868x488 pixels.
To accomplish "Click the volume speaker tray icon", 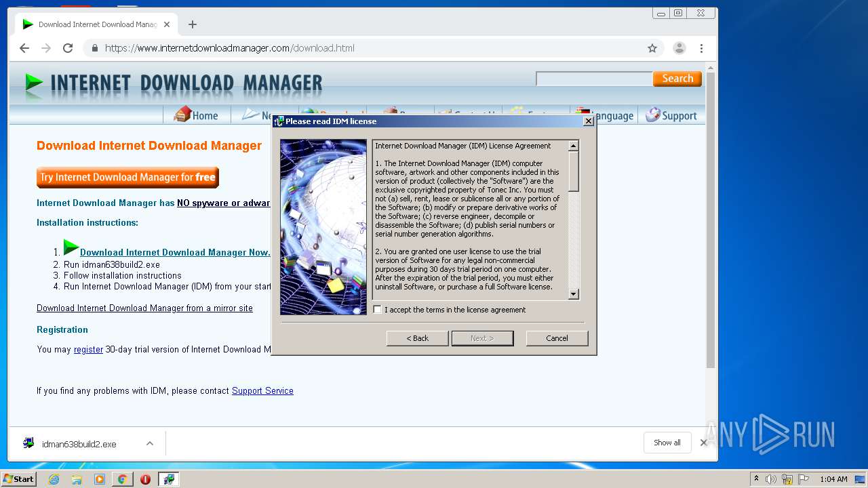I will point(771,479).
